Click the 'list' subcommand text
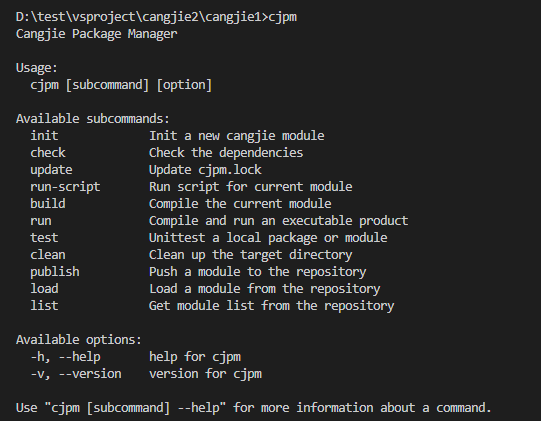This screenshot has width=541, height=421. click(44, 305)
